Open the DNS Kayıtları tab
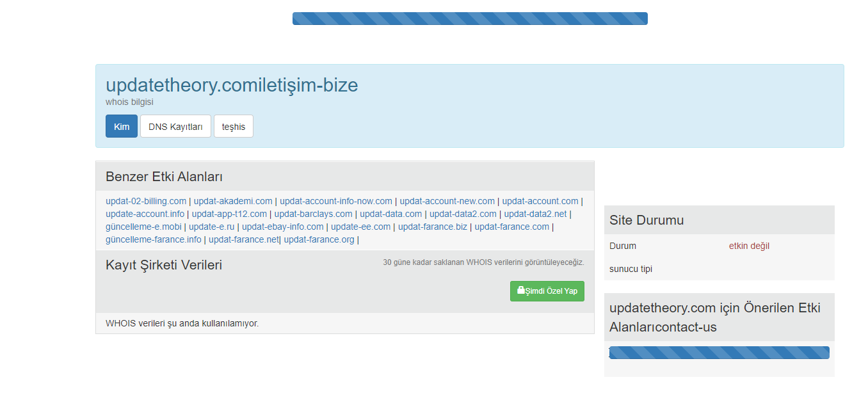Viewport: 868px width, 400px height. click(x=175, y=127)
